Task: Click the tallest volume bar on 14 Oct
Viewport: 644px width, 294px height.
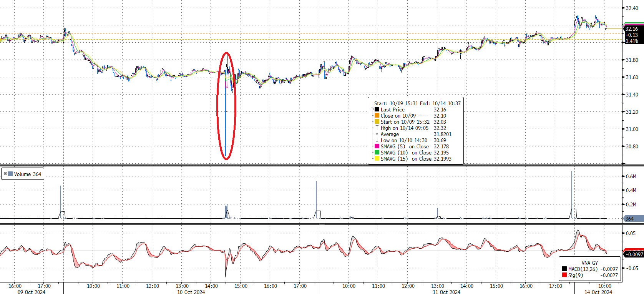Action: tap(572, 194)
